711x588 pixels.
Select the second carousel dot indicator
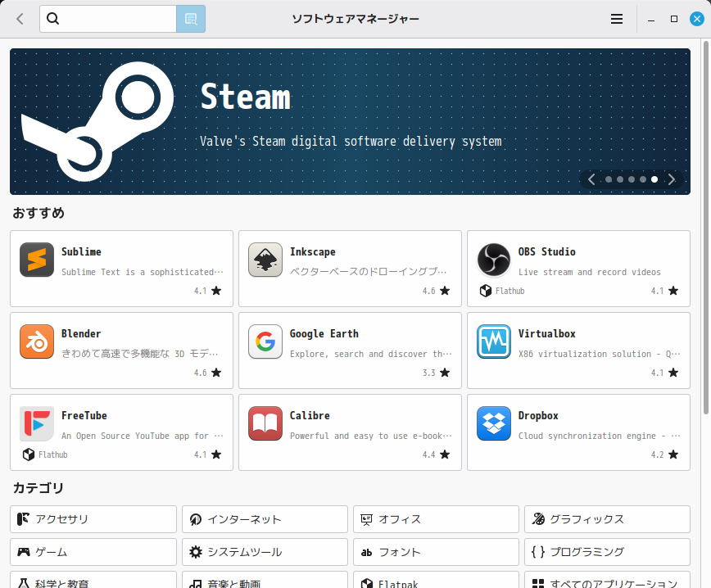(619, 179)
